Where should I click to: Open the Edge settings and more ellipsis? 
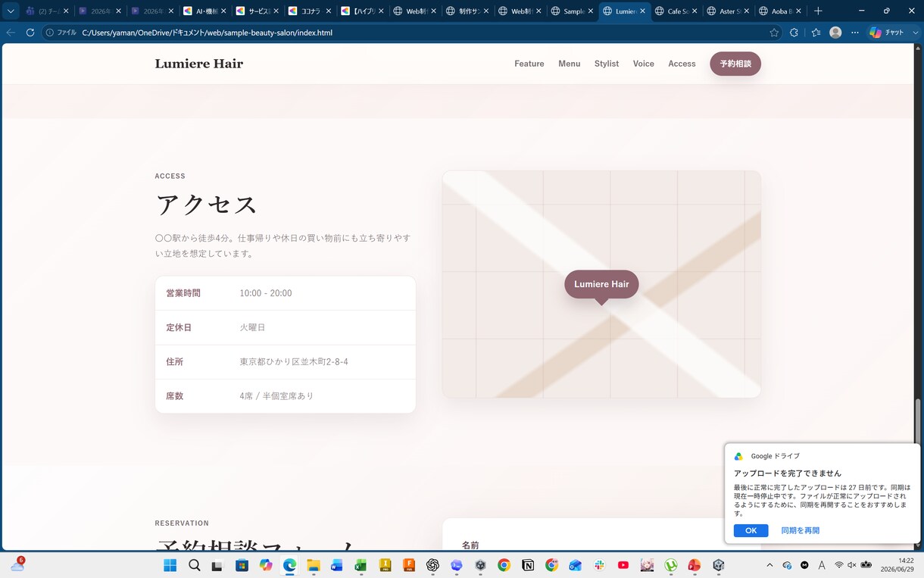pos(855,33)
